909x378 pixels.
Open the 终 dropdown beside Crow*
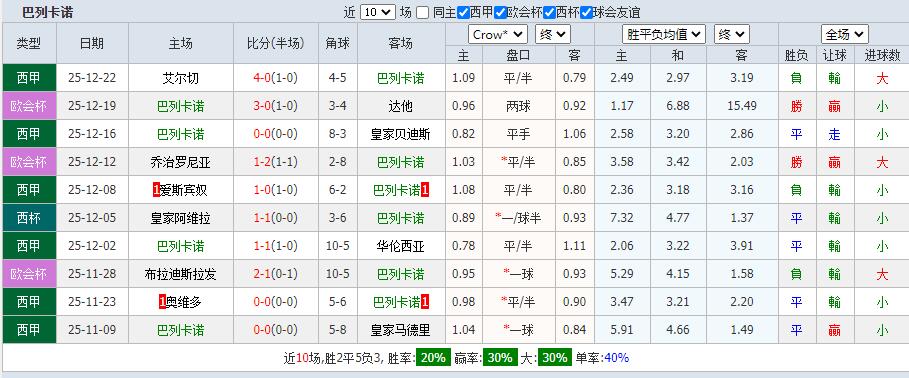click(552, 34)
